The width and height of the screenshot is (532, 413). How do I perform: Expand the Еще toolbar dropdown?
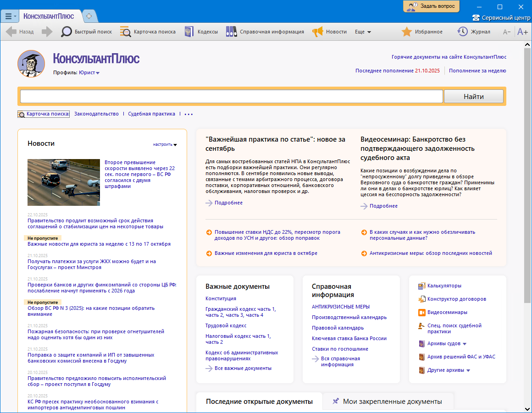pos(363,32)
